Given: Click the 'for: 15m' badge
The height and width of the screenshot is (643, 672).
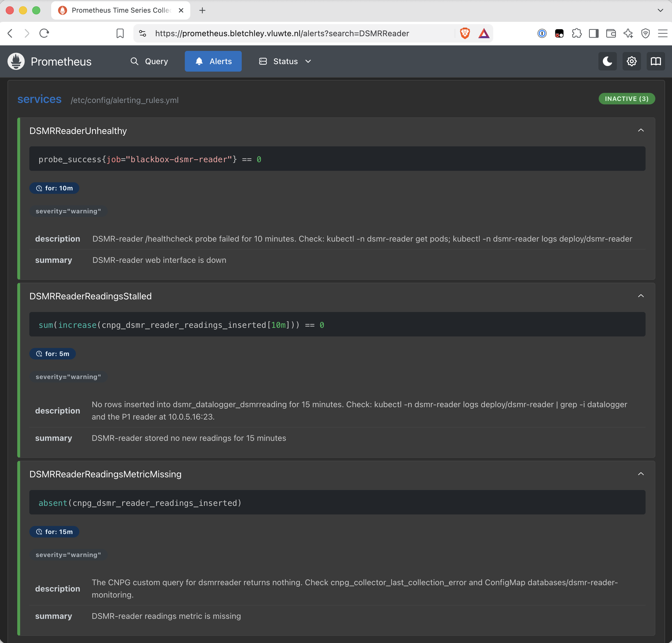Looking at the screenshot, I should coord(54,532).
